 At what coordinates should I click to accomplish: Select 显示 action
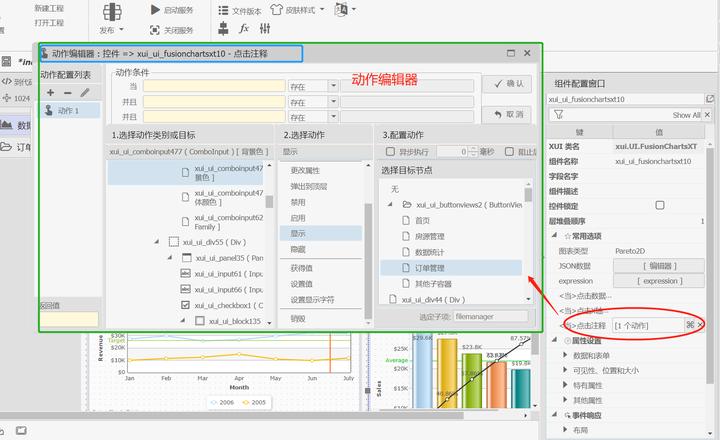click(321, 233)
